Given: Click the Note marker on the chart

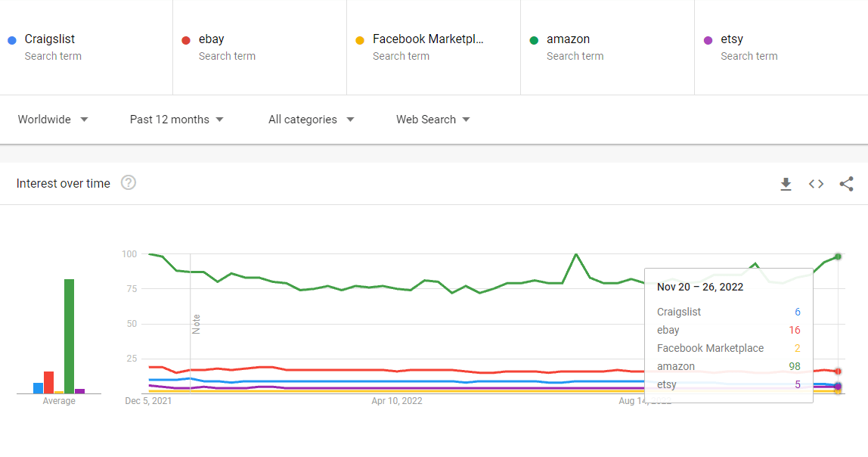Looking at the screenshot, I should click(x=196, y=324).
